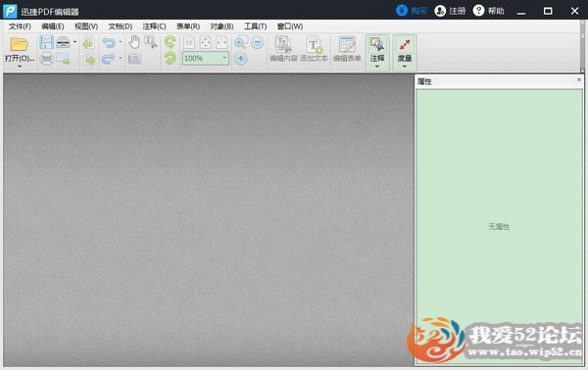Go to previous page icon
Screen dimensions: 588x370
click(x=89, y=43)
